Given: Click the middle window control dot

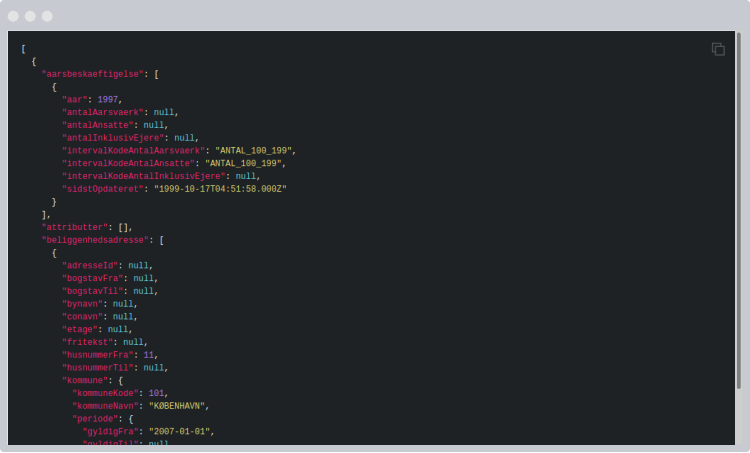Looking at the screenshot, I should (x=30, y=16).
